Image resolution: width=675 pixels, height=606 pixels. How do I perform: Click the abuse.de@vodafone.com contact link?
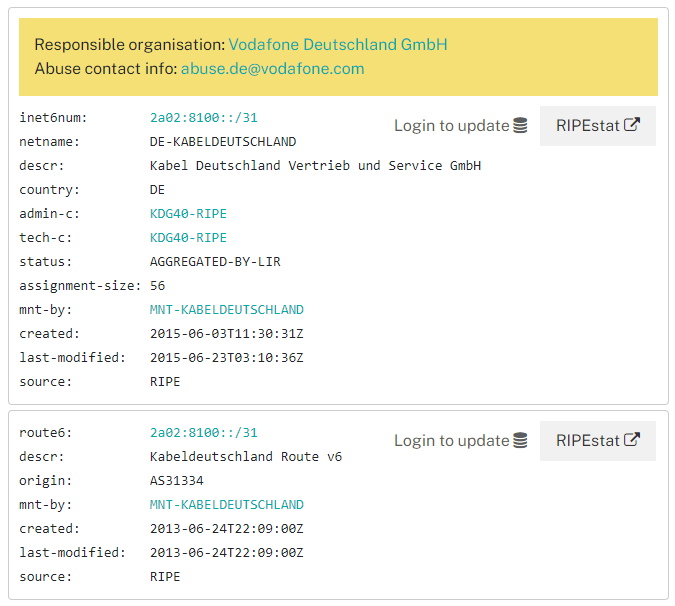click(x=272, y=68)
